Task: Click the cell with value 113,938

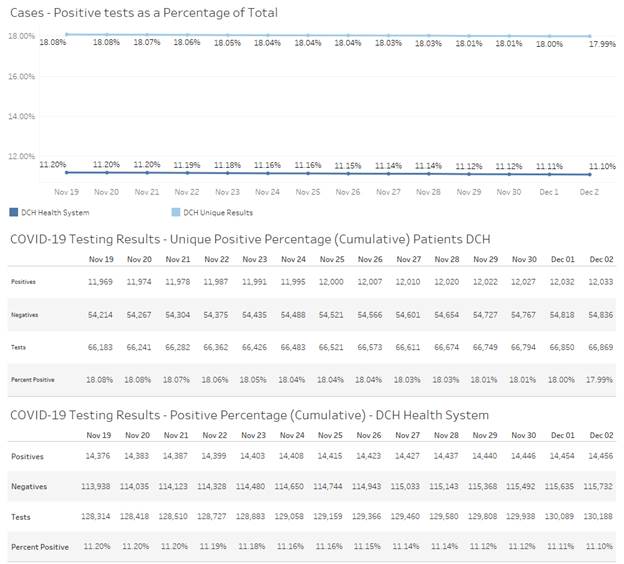Action: pyautogui.click(x=96, y=486)
